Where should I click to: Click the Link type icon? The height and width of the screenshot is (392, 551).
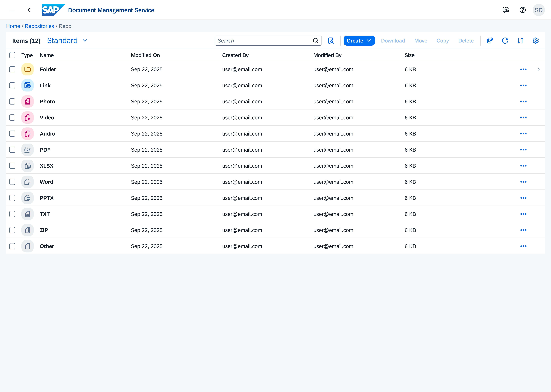click(27, 85)
